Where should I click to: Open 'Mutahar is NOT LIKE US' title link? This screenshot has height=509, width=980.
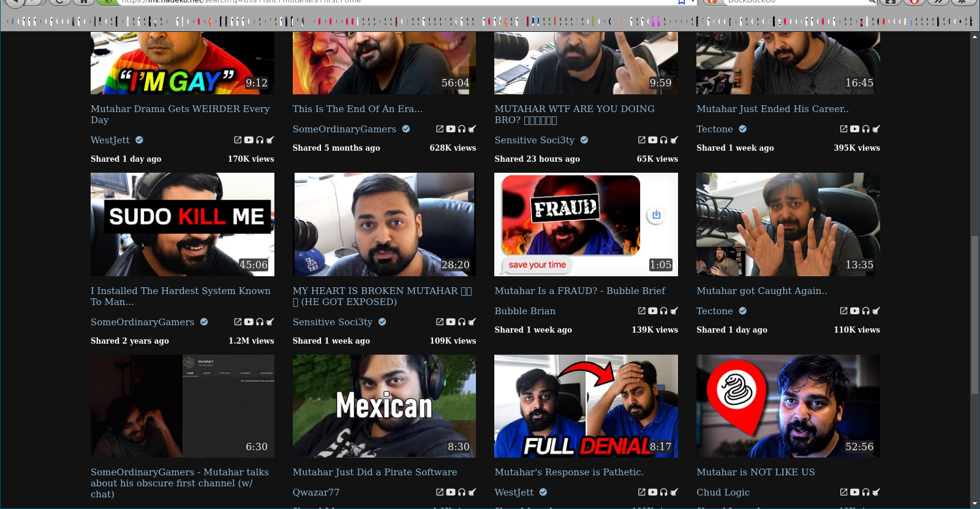tap(756, 472)
